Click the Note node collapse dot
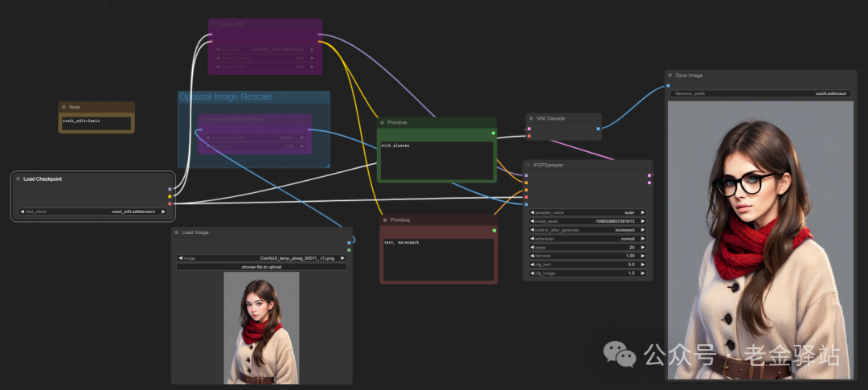Image resolution: width=868 pixels, height=390 pixels. 63,107
